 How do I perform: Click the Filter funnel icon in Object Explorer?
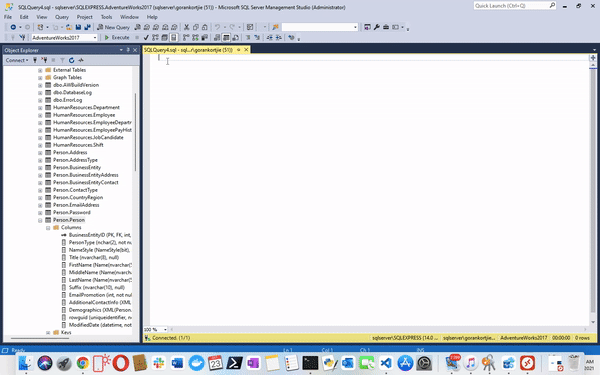62,60
